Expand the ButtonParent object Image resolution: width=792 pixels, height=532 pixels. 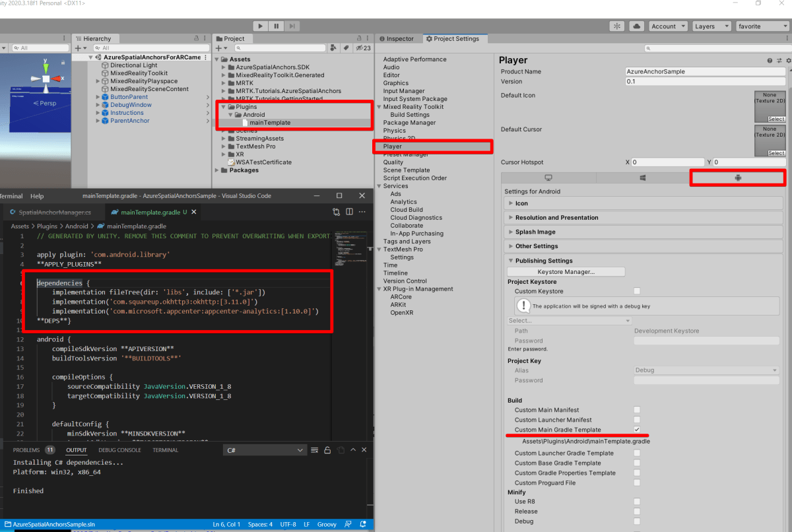98,97
